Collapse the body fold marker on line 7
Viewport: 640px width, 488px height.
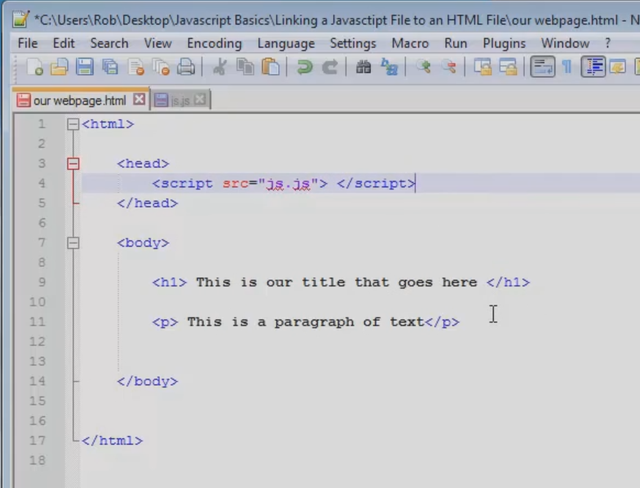tap(73, 243)
